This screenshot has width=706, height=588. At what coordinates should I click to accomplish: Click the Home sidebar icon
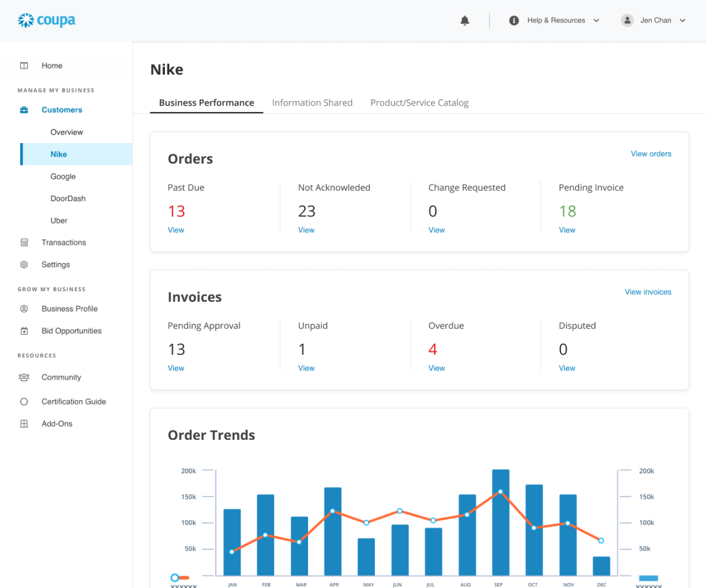pos(24,66)
